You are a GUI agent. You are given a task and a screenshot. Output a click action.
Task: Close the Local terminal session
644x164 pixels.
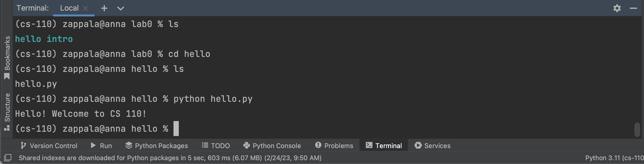coord(85,8)
